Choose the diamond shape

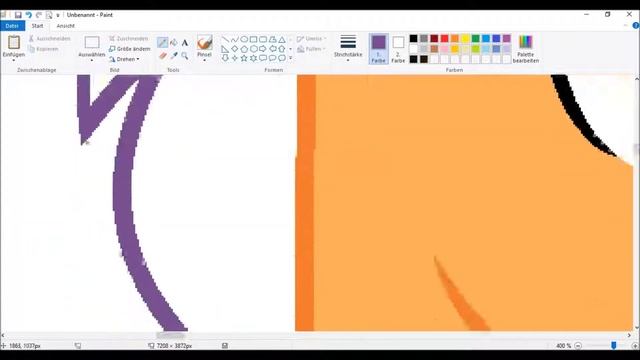pyautogui.click(x=234, y=49)
